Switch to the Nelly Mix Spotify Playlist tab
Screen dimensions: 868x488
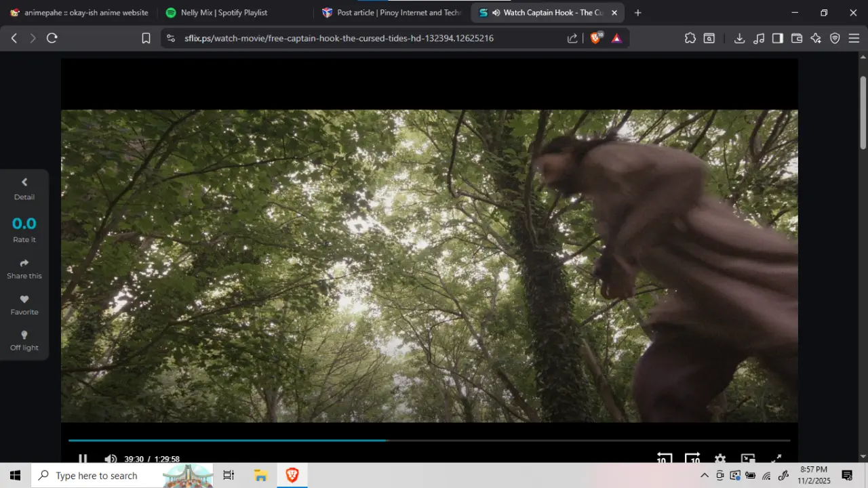pyautogui.click(x=235, y=13)
